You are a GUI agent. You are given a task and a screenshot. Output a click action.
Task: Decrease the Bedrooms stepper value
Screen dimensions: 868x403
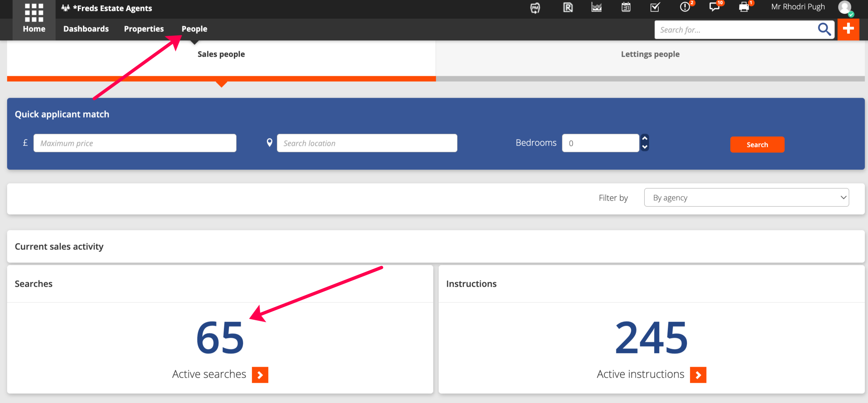click(x=645, y=147)
